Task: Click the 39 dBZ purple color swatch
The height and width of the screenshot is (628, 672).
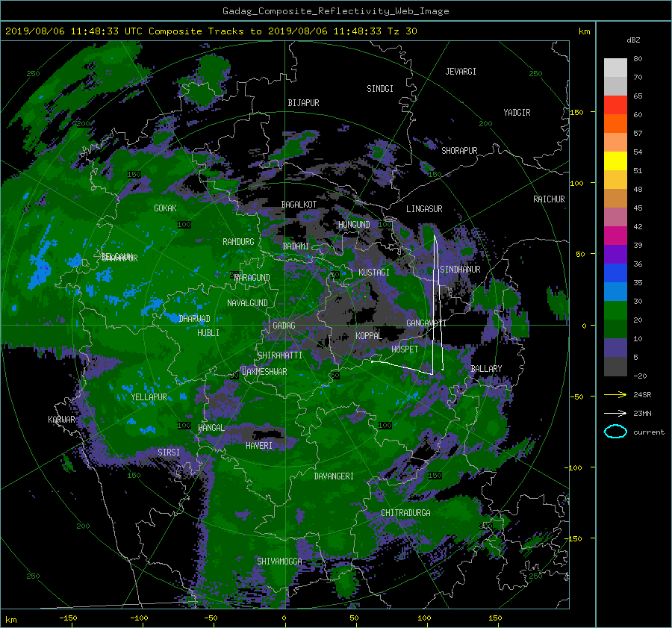Action: [x=615, y=254]
